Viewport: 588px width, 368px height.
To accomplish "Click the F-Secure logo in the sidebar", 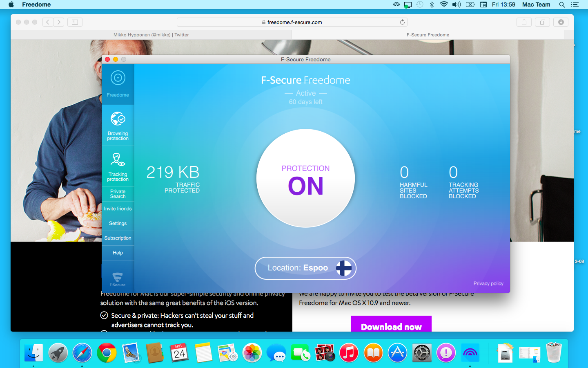I will (x=118, y=279).
